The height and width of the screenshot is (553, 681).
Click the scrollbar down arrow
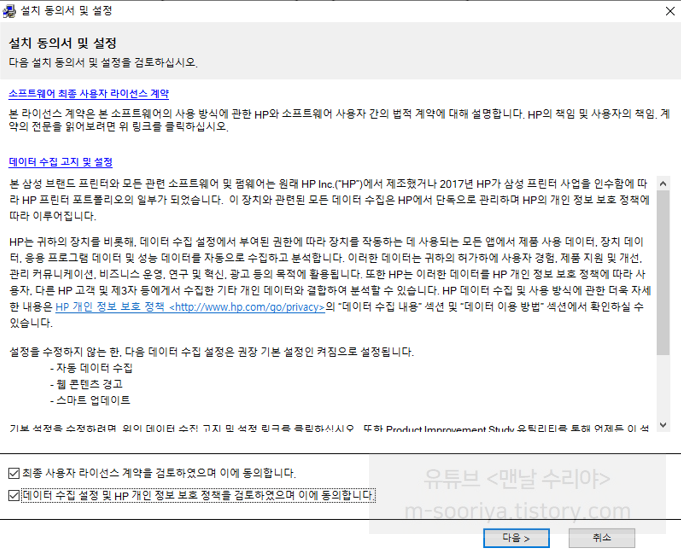point(663,424)
